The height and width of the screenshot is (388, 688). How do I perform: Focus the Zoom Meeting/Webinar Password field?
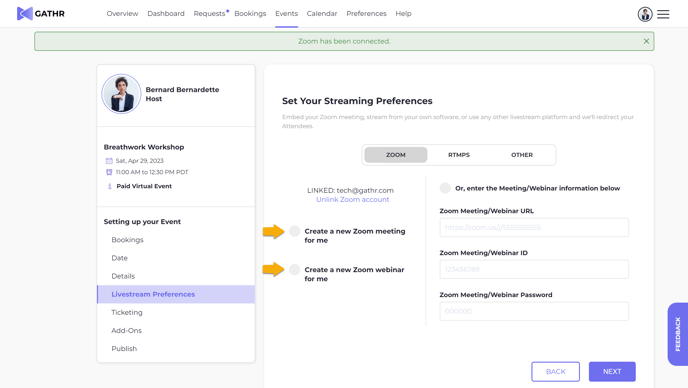pyautogui.click(x=534, y=311)
